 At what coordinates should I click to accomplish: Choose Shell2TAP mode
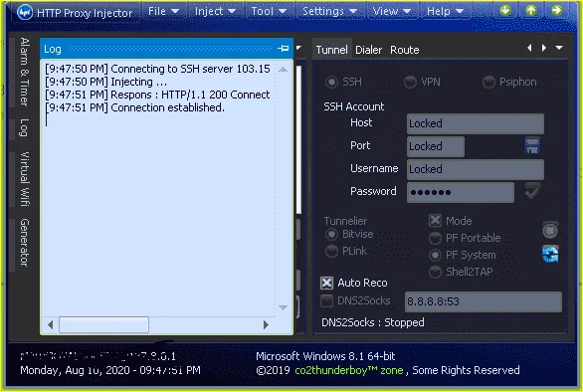tap(435, 272)
